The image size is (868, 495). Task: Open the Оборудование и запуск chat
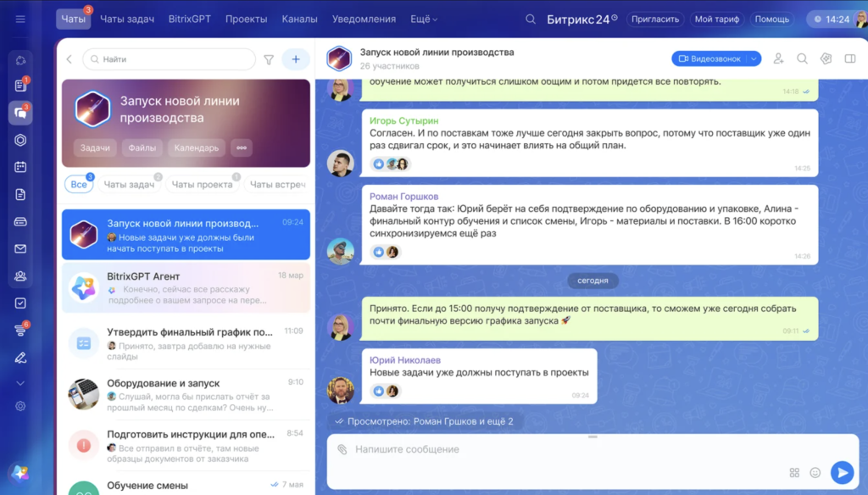pos(186,395)
